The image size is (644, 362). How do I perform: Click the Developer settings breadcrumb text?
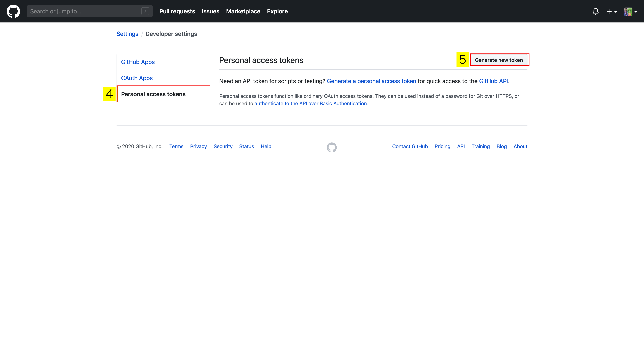point(171,34)
